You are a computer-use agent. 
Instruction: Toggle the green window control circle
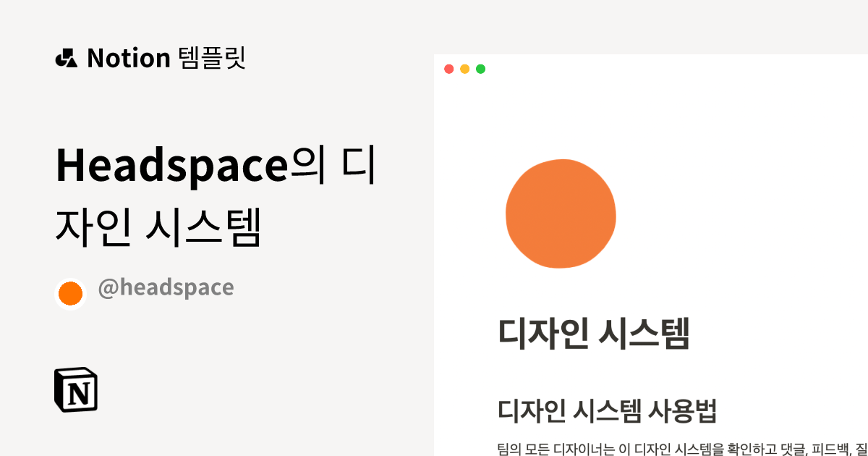pos(480,69)
